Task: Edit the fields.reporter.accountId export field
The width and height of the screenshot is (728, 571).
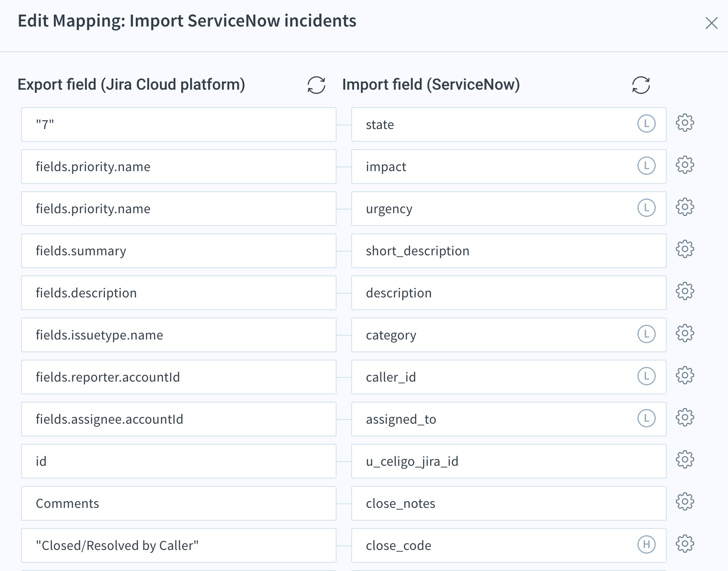Action: pyautogui.click(x=179, y=377)
